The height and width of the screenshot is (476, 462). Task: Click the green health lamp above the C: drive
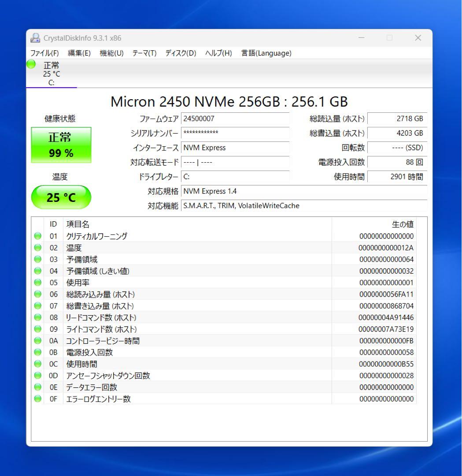click(x=30, y=64)
